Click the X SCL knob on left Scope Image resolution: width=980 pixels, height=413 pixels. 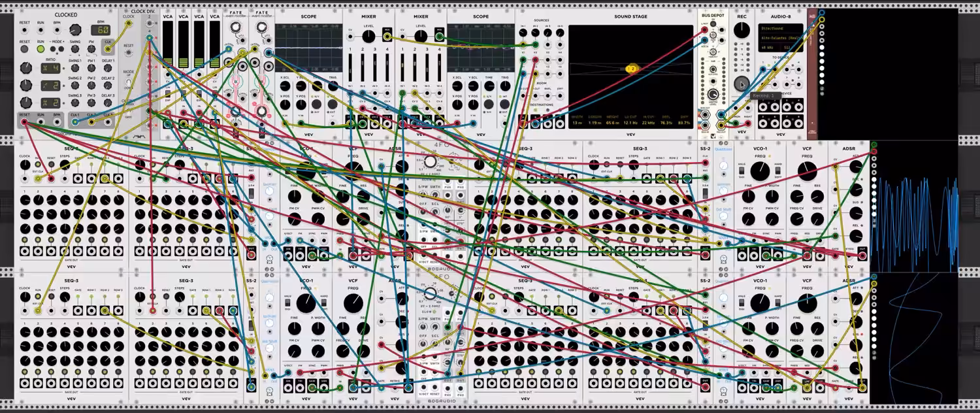click(x=285, y=86)
